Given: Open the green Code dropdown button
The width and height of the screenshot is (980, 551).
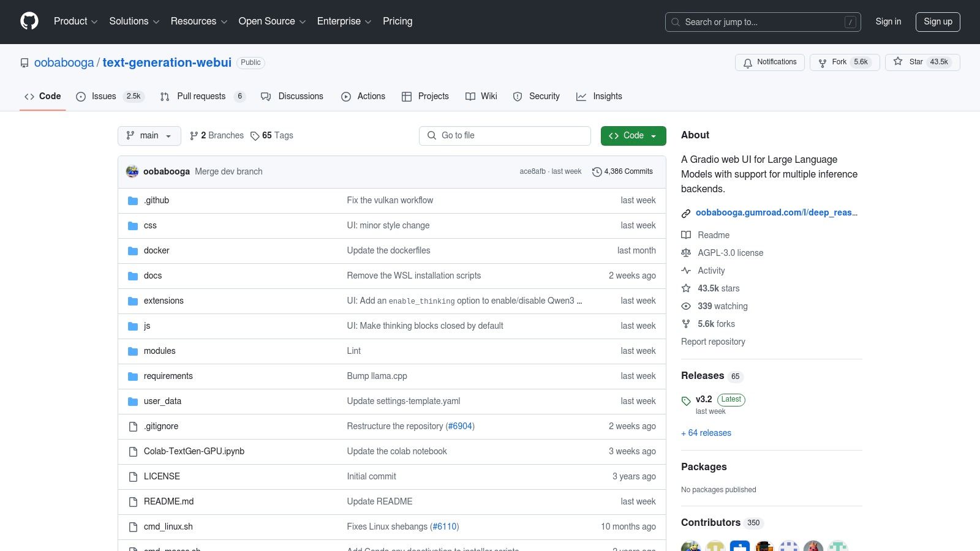Looking at the screenshot, I should 633,136.
